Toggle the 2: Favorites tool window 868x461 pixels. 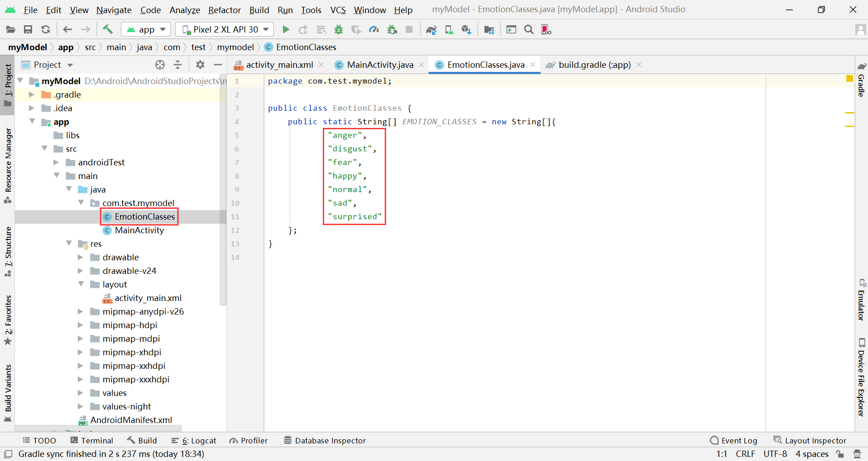(x=8, y=320)
